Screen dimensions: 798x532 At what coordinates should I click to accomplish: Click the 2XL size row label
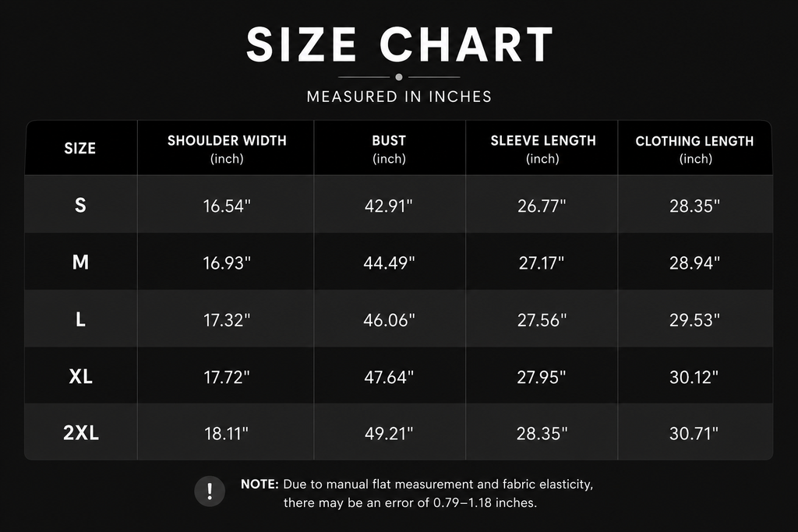point(81,433)
